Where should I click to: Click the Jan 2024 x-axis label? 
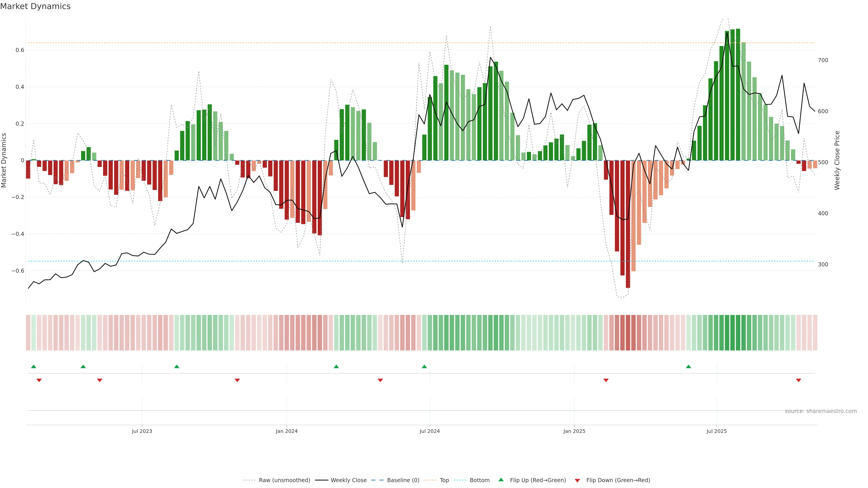tap(286, 431)
